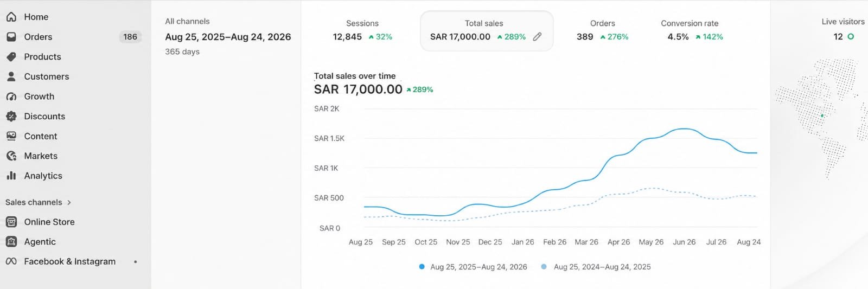Click the Sales channels heading
This screenshot has width=868, height=289.
tap(34, 202)
